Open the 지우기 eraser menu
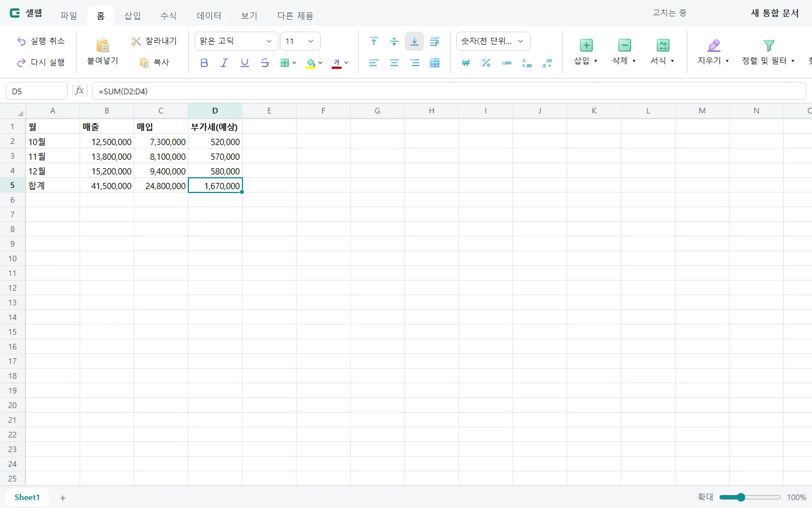Screen dimensions: 812x508 [713, 51]
